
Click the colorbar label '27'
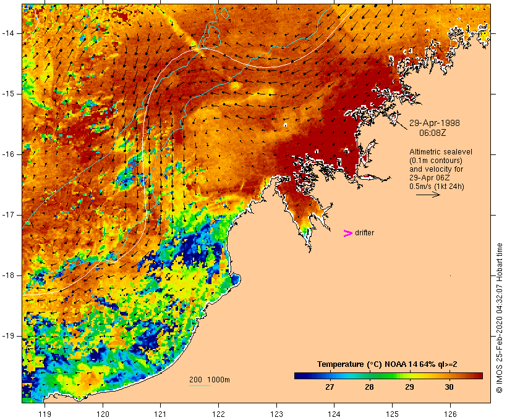[x=330, y=387]
